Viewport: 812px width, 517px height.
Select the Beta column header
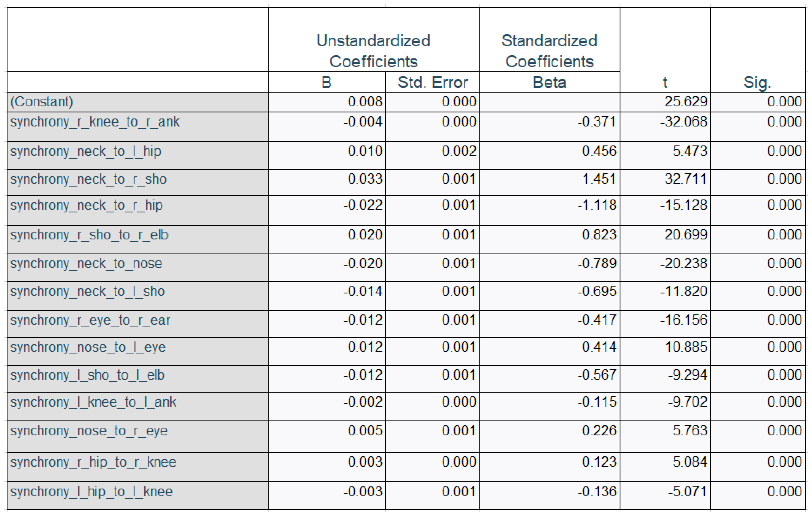549,83
